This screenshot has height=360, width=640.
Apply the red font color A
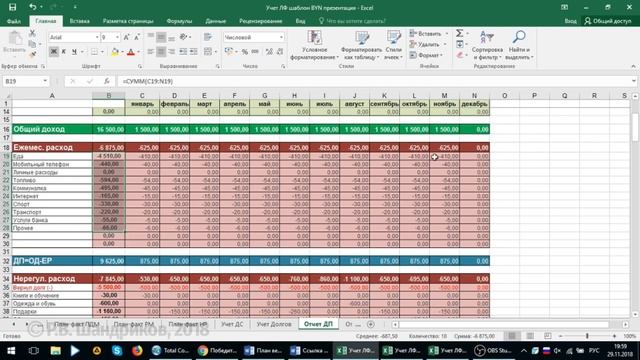coord(131,52)
